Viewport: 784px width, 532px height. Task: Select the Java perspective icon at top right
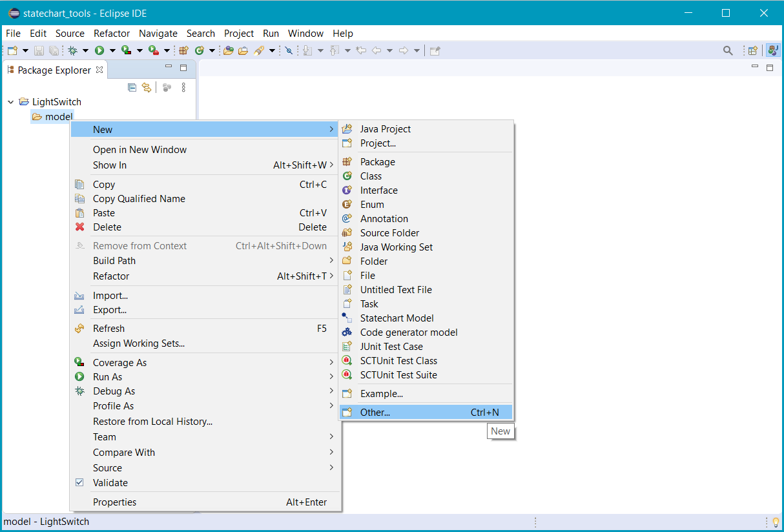(772, 50)
